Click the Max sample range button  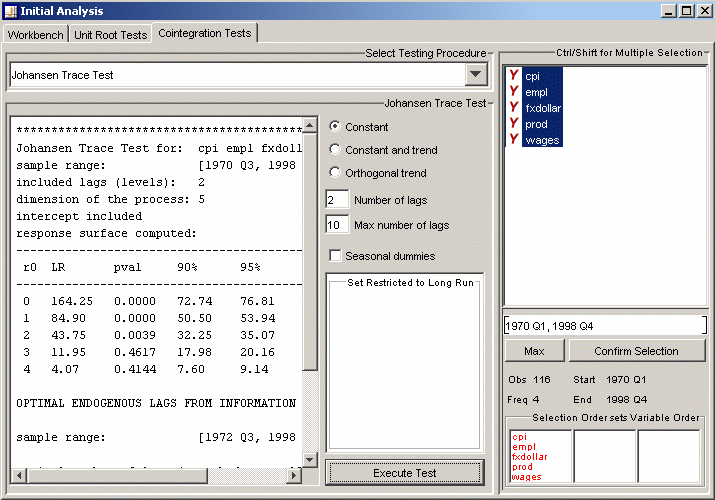pyautogui.click(x=533, y=351)
